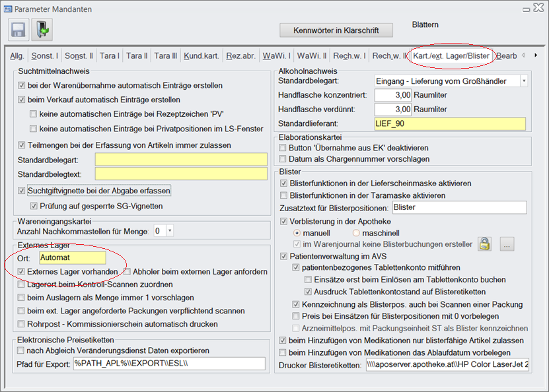Select the maschinell radio button
This screenshot has width=549, height=392.
click(x=357, y=233)
